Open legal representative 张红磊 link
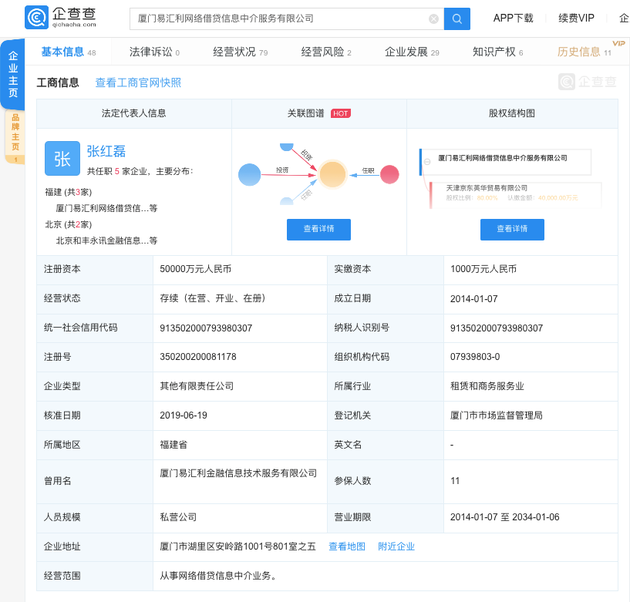 coord(107,151)
